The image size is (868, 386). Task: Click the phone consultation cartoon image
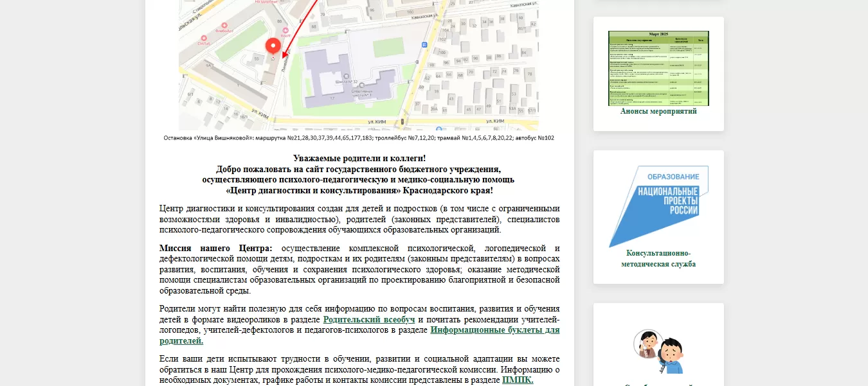point(658,350)
